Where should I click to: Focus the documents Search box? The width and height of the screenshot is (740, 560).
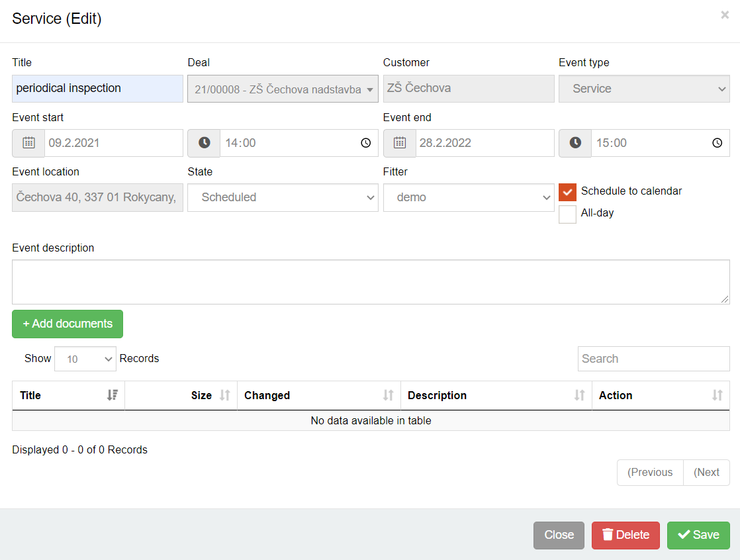[654, 359]
